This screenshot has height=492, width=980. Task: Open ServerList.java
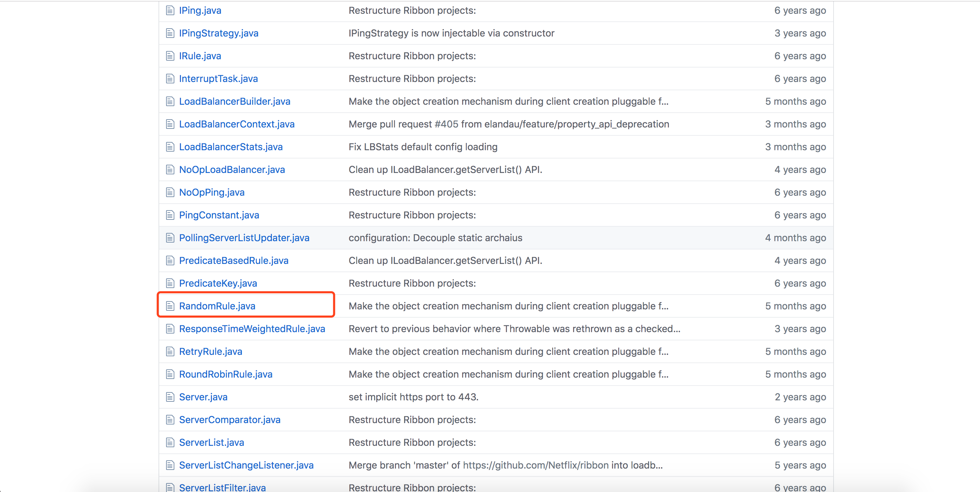[x=212, y=442]
